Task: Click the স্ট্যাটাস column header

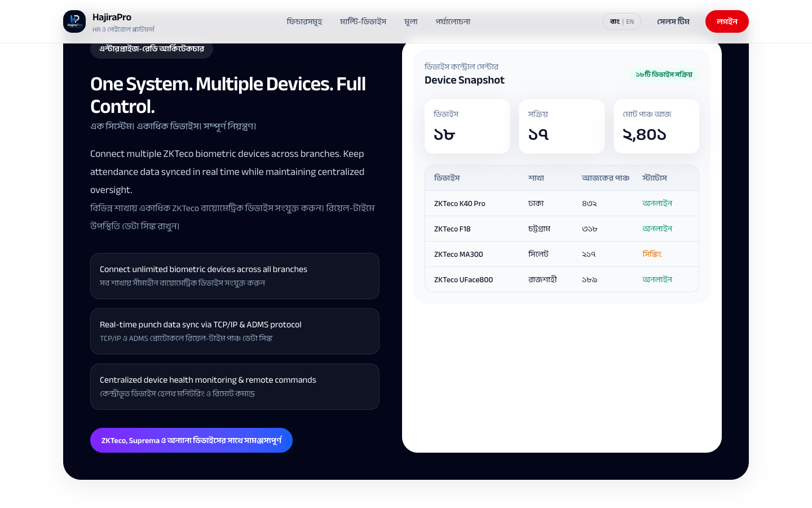Action: [x=655, y=178]
